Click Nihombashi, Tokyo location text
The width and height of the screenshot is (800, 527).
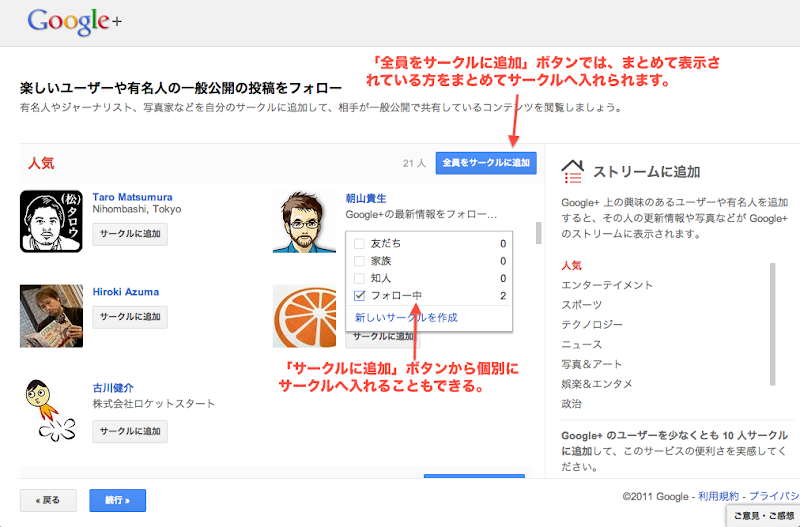pyautogui.click(x=137, y=209)
